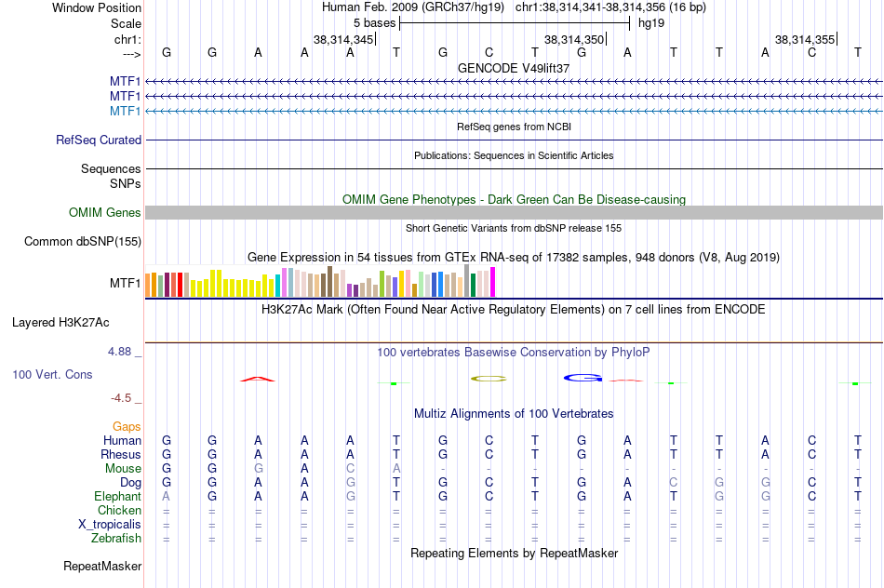Click the gray 'C' base in Dog row
Screen dimensions: 884x588
coord(673,483)
